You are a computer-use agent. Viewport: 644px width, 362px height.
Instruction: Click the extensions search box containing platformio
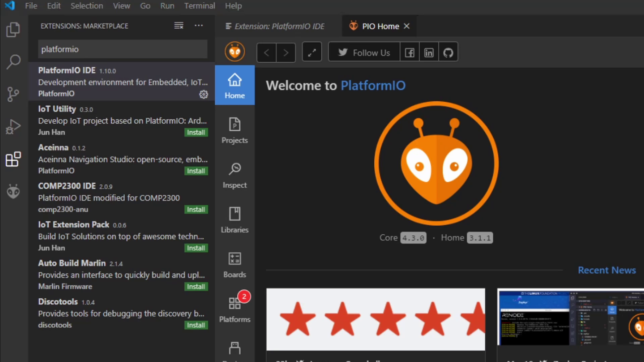(x=122, y=49)
